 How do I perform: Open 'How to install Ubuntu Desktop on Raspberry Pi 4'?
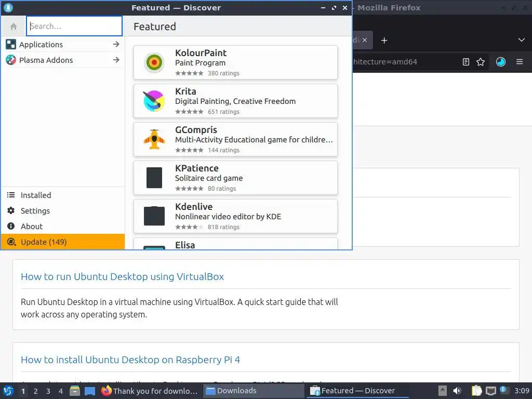coord(130,360)
